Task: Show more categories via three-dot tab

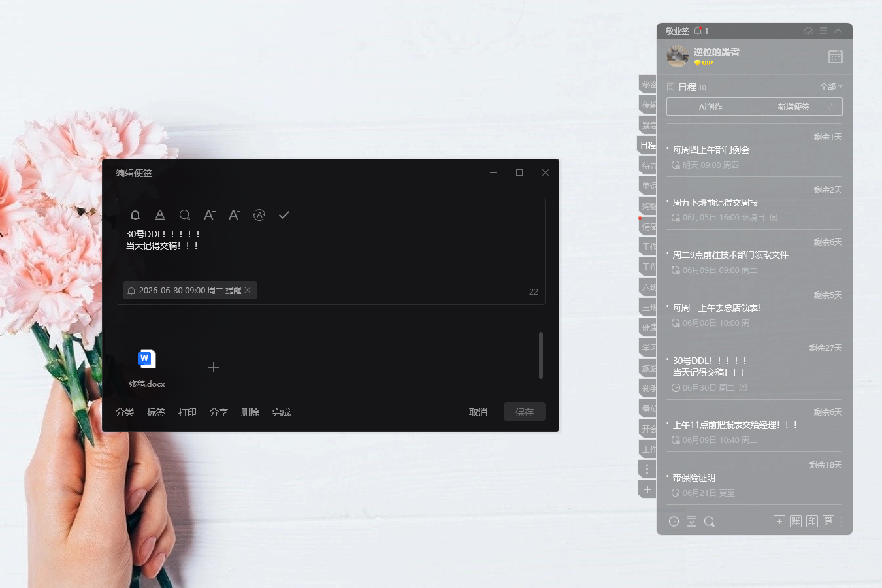Action: tap(647, 469)
